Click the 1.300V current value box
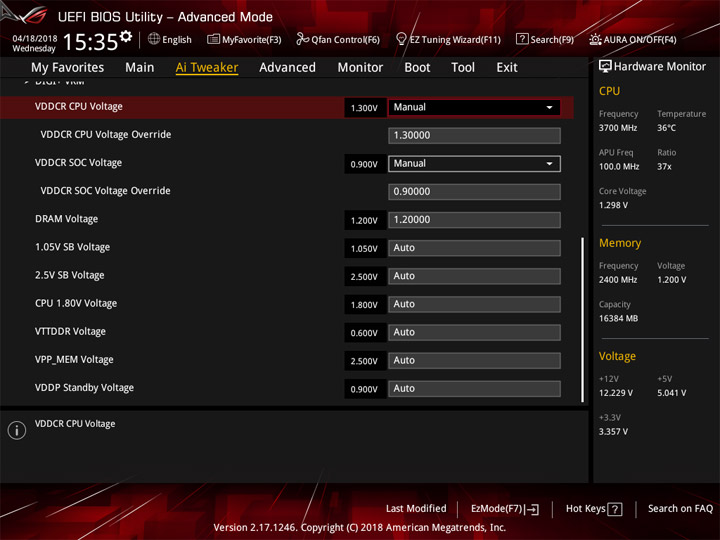This screenshot has width=720, height=540. 365,108
